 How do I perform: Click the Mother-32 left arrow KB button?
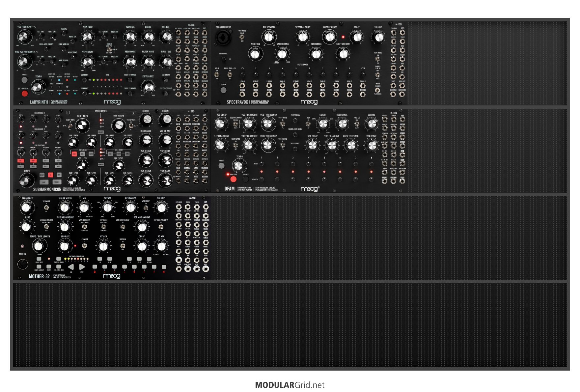[x=71, y=267]
